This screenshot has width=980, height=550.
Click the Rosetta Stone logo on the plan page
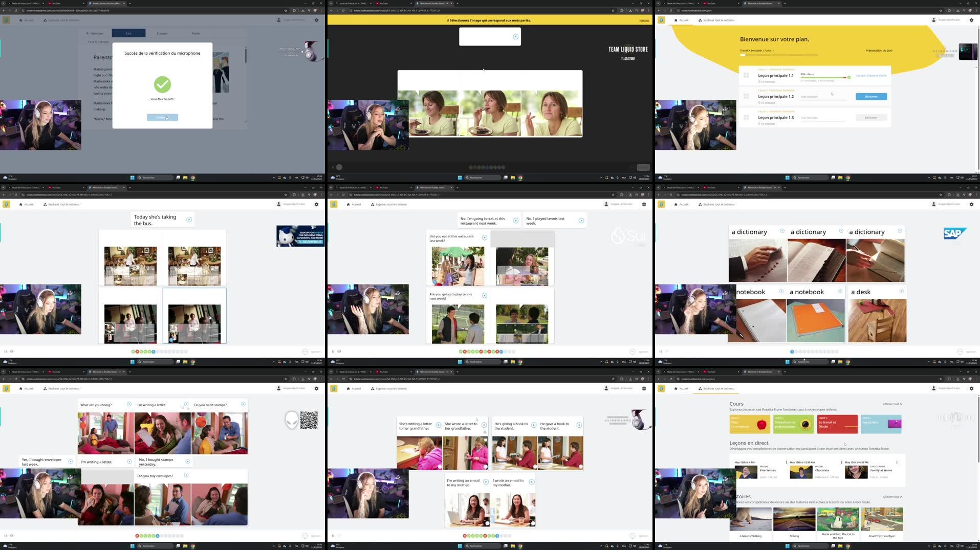tap(661, 20)
